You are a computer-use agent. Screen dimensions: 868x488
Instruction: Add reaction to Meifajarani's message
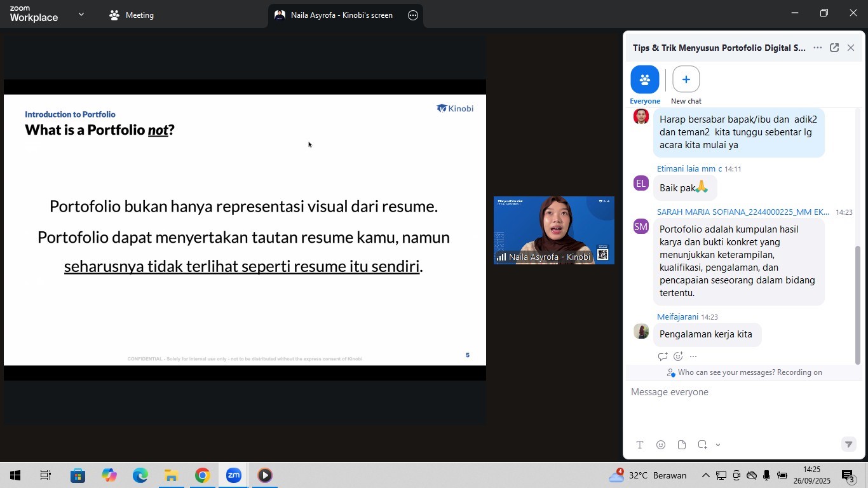(678, 356)
